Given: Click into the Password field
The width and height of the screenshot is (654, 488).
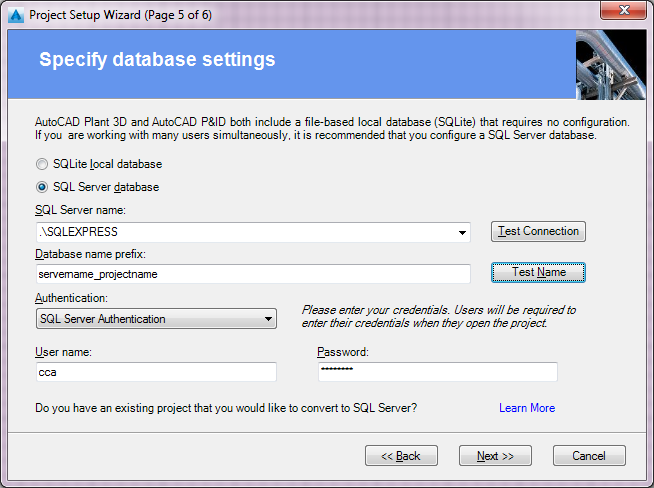Looking at the screenshot, I should pos(436,372).
